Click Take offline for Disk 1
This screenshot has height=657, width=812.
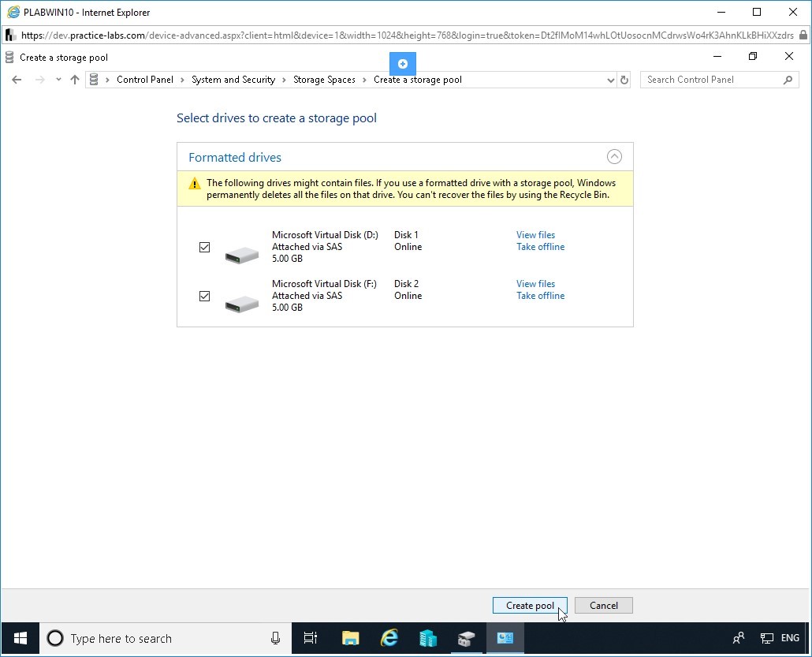click(540, 247)
